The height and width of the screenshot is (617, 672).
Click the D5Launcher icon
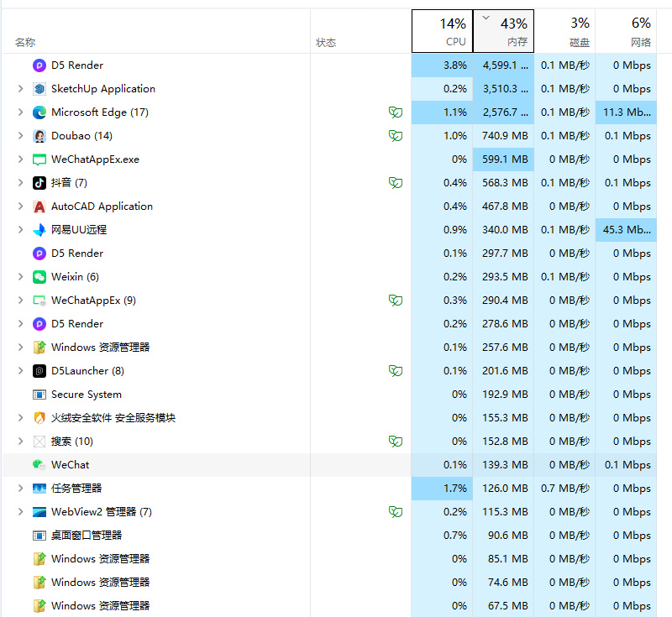[39, 371]
